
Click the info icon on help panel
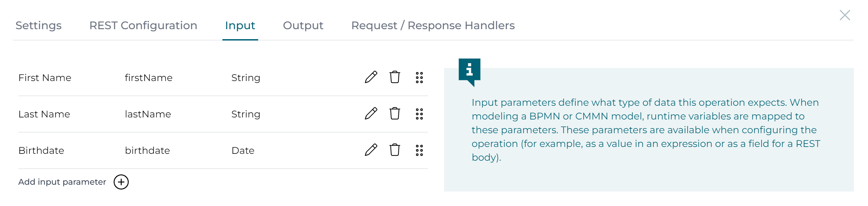469,70
